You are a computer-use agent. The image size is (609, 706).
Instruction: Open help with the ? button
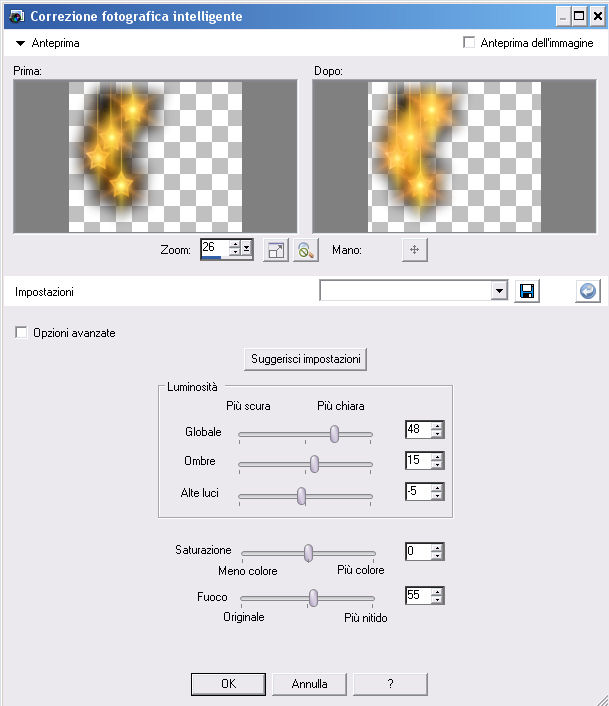coord(390,684)
